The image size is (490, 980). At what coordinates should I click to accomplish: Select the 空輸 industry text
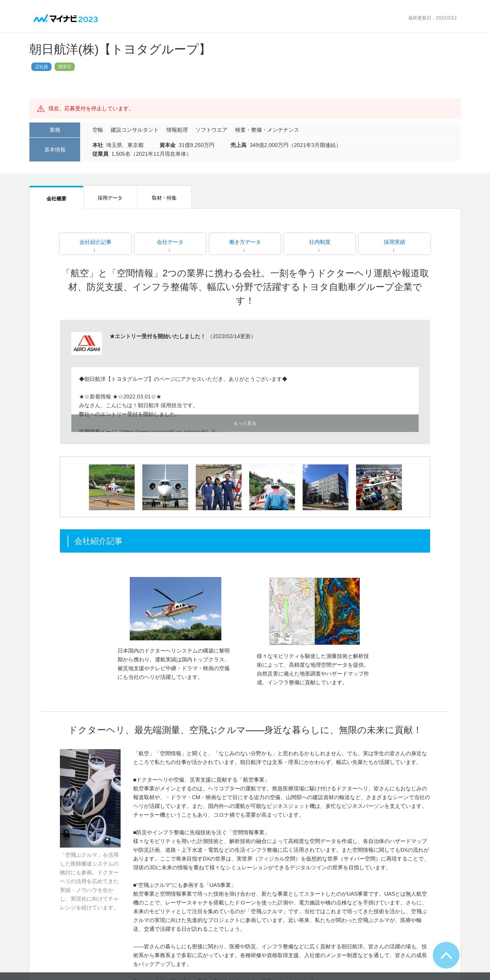pos(98,130)
